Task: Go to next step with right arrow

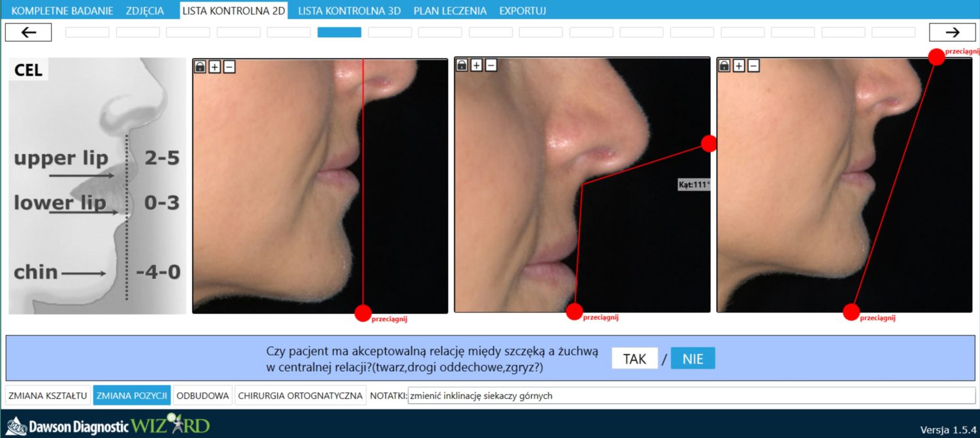Action: pyautogui.click(x=953, y=33)
